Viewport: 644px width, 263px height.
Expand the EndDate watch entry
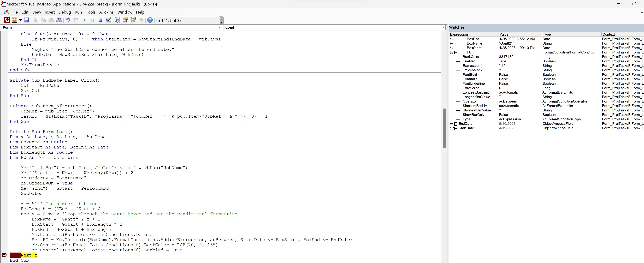(456, 124)
